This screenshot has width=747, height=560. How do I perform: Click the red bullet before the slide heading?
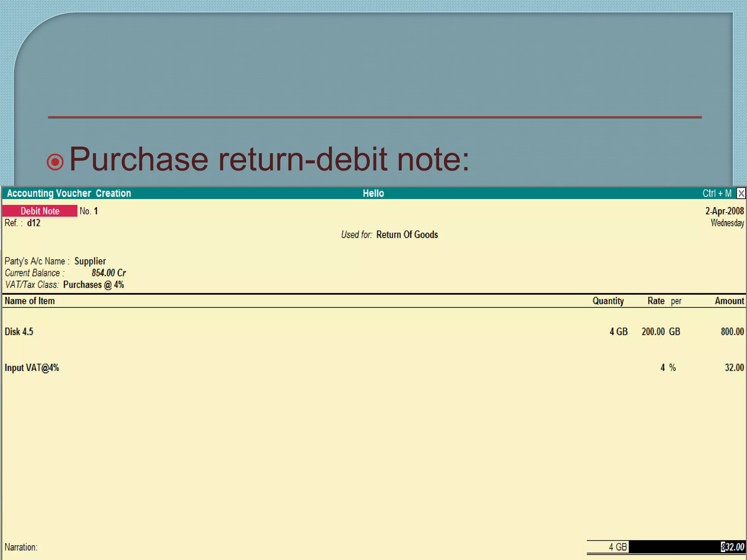click(x=55, y=162)
